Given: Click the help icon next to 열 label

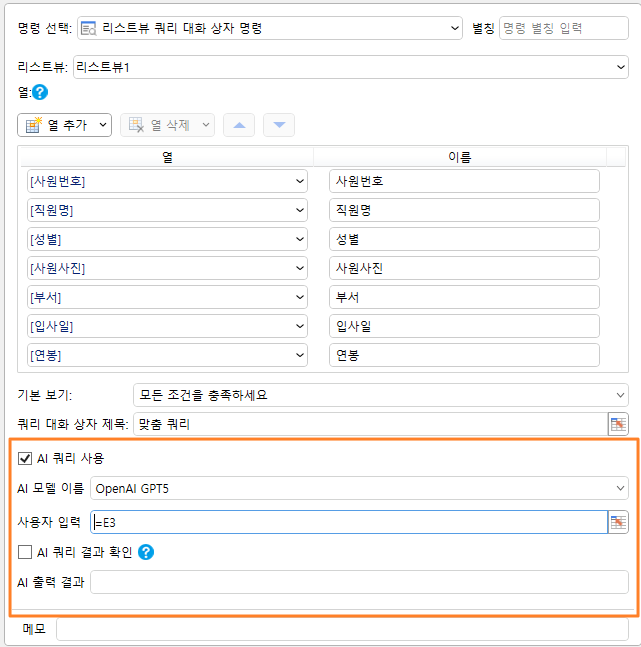Looking at the screenshot, I should point(40,92).
